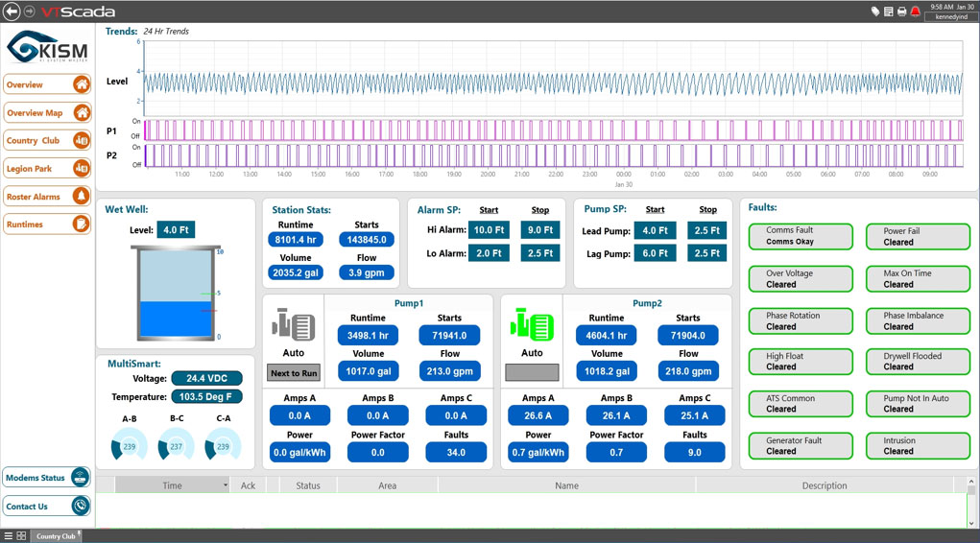Click the Comms Fault status indicator
The image size is (980, 543).
click(800, 236)
